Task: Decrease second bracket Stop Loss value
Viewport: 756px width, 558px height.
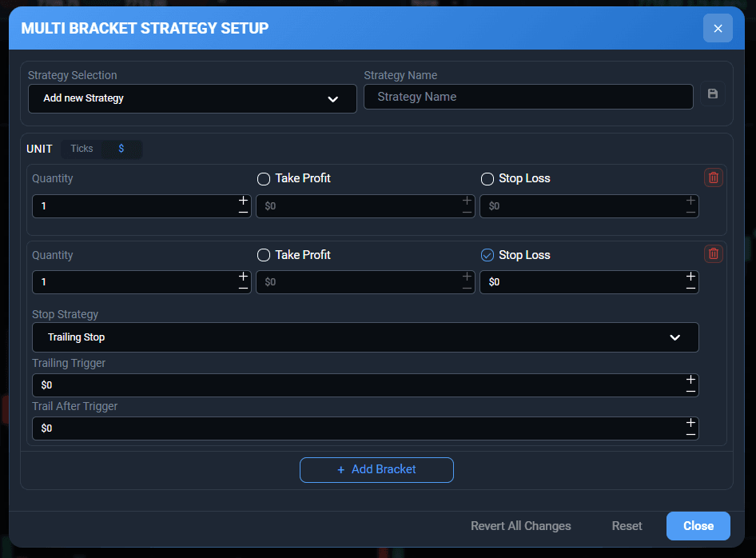Action: [690, 289]
